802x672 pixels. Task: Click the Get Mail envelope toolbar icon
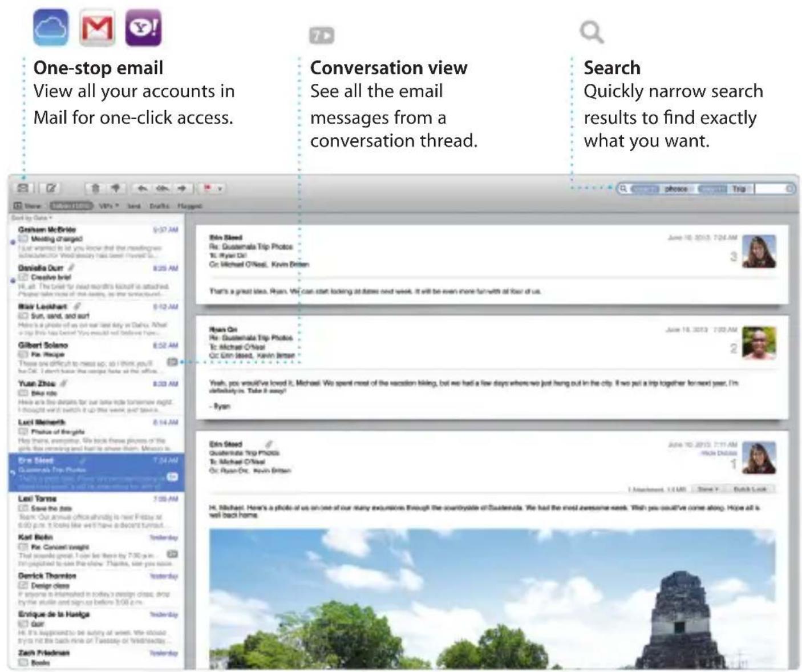pyautogui.click(x=23, y=188)
